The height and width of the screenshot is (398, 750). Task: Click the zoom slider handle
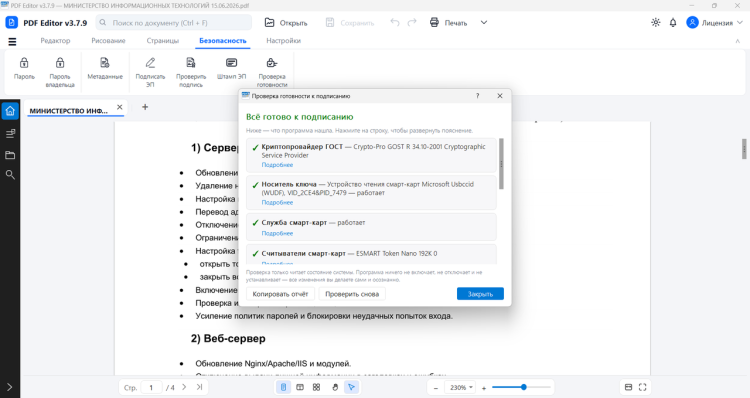pos(524,387)
